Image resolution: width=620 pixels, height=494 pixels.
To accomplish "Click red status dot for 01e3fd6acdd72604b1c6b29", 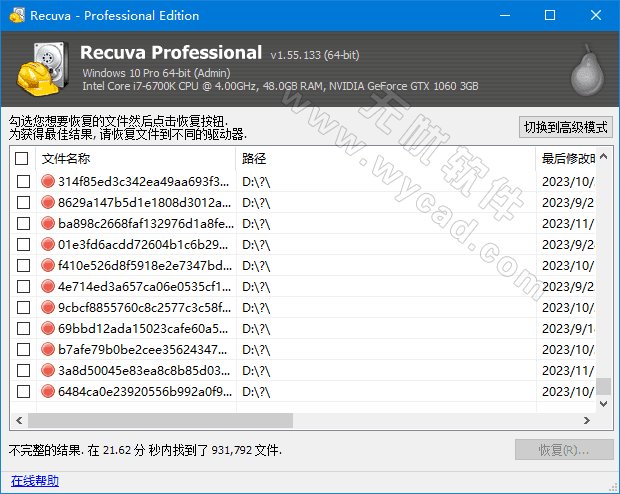I will tap(47, 244).
